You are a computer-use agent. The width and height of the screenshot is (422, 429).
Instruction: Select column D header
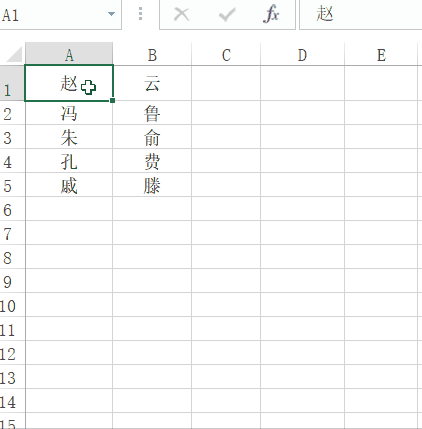[x=302, y=54]
